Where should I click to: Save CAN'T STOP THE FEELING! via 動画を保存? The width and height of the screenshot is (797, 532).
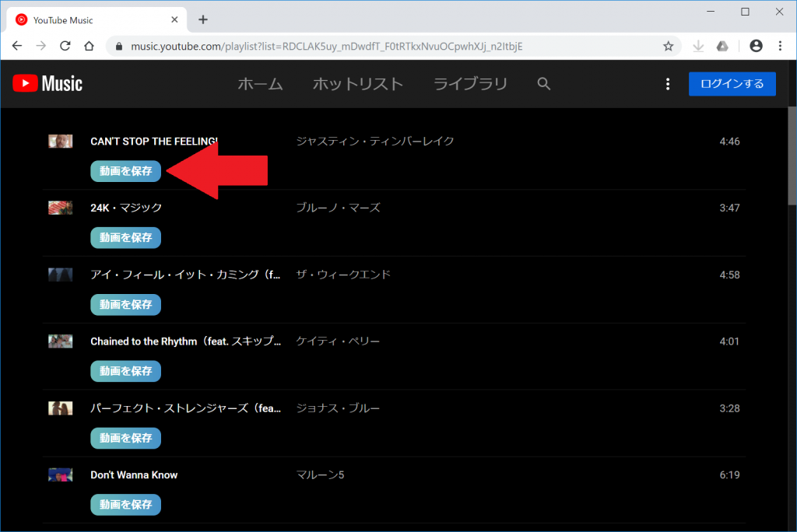[x=125, y=171]
